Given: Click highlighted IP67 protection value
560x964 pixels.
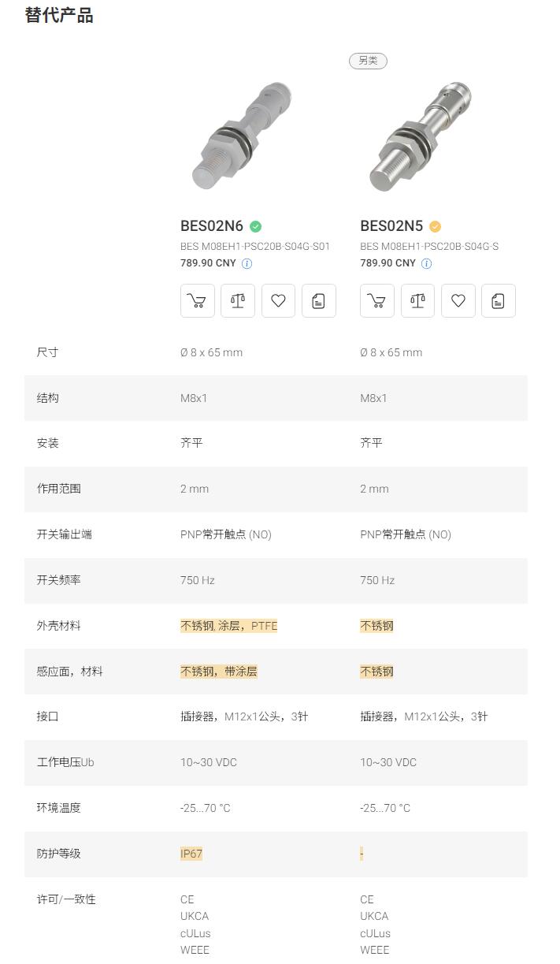Looking at the screenshot, I should 191,854.
